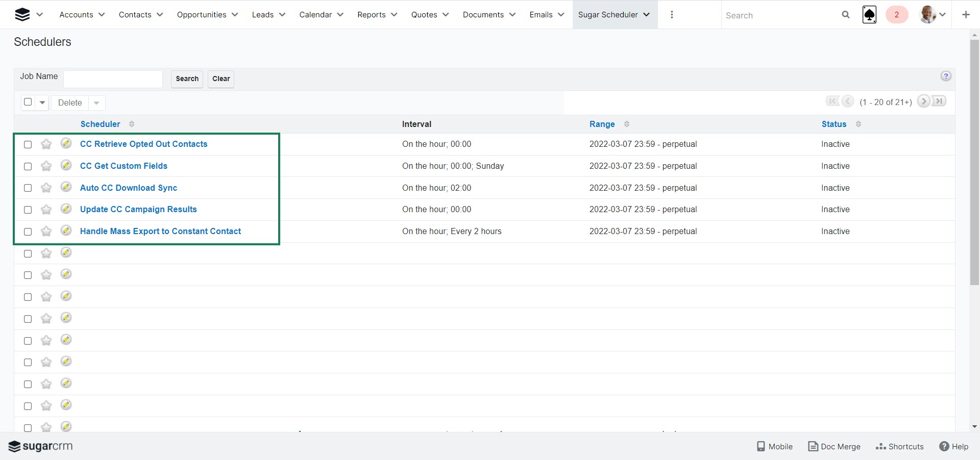Check Handle Mass Export to Constant Contact row
This screenshot has width=980, height=460.
pyautogui.click(x=28, y=232)
